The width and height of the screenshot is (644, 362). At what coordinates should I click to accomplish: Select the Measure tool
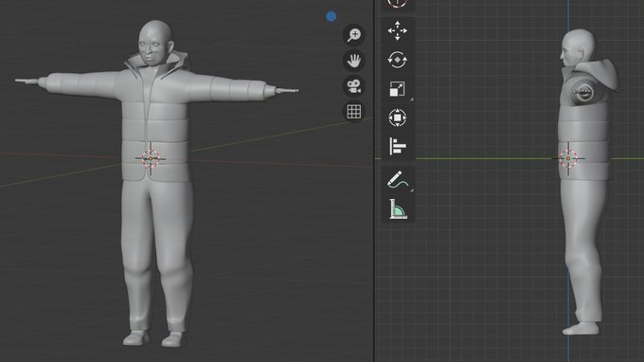pyautogui.click(x=398, y=208)
